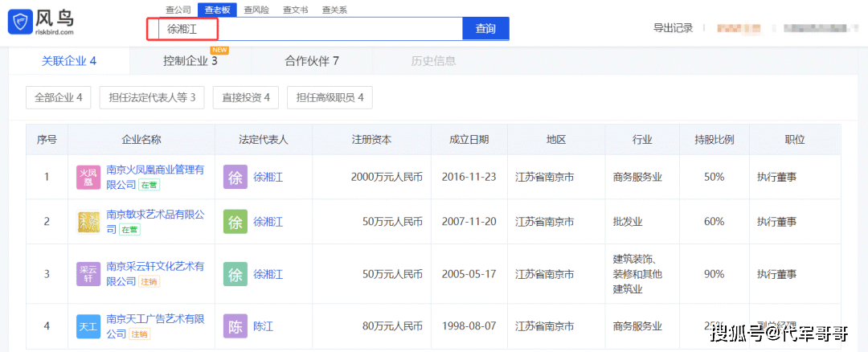This screenshot has width=868, height=352.
Task: Open legal representative 陈江 link
Action: click(264, 326)
